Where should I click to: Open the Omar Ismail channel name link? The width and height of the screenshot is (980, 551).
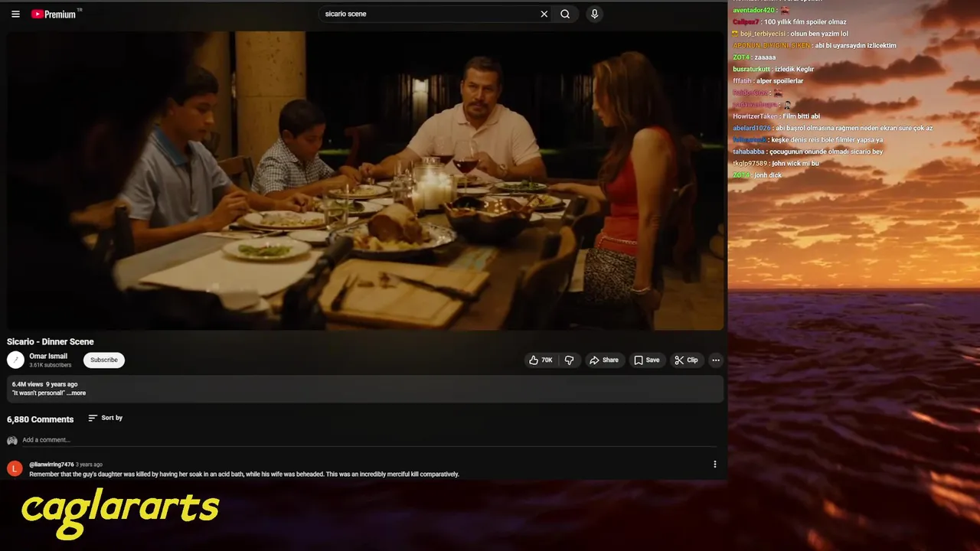(x=48, y=356)
